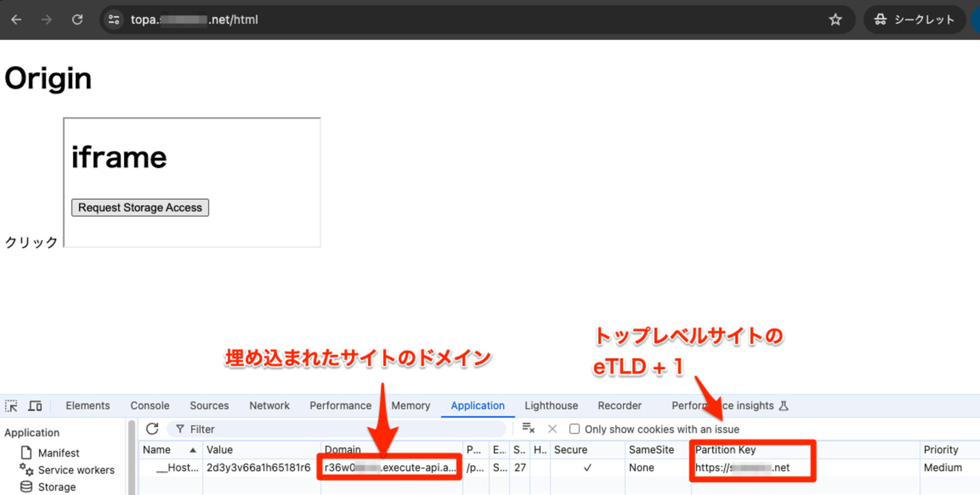The image size is (980, 495).
Task: Open the Lighthouse tab
Action: (551, 406)
